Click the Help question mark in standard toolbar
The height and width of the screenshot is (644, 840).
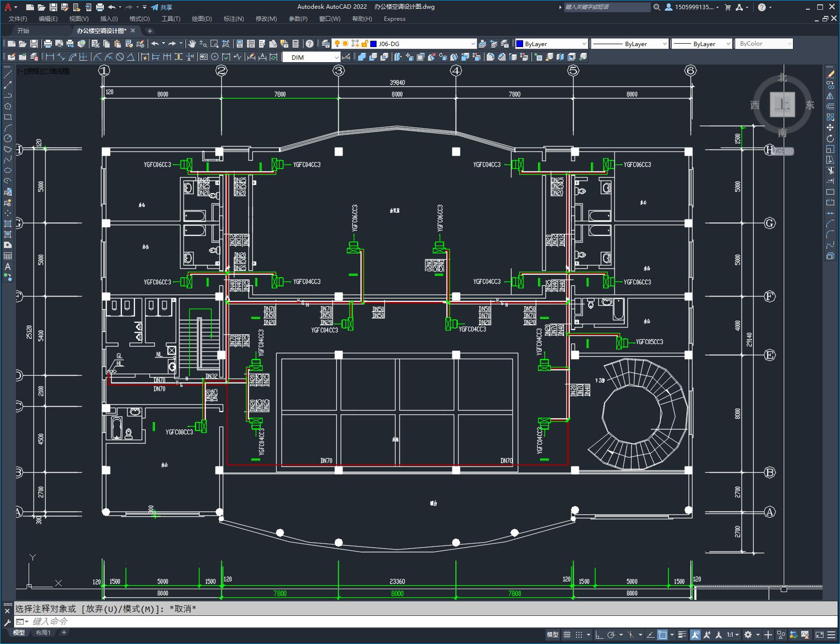(x=310, y=44)
